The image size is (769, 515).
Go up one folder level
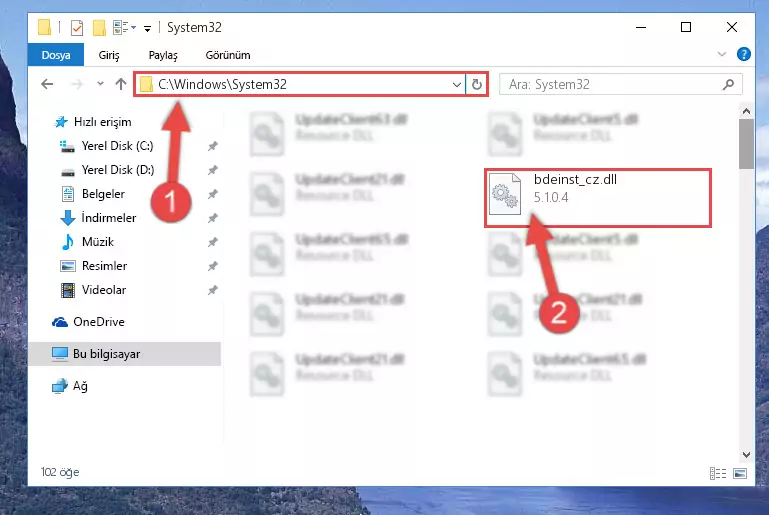(x=121, y=84)
